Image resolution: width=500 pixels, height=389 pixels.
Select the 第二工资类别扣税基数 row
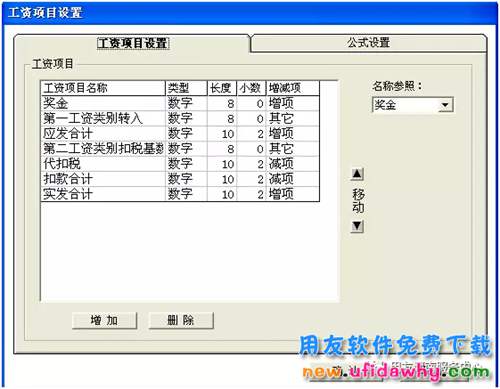coord(180,149)
